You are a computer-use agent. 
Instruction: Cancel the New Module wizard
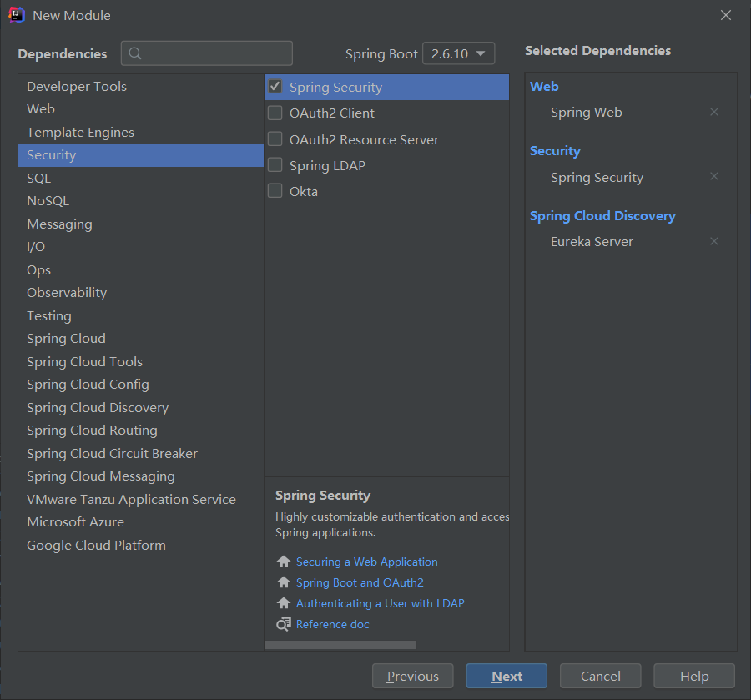600,676
